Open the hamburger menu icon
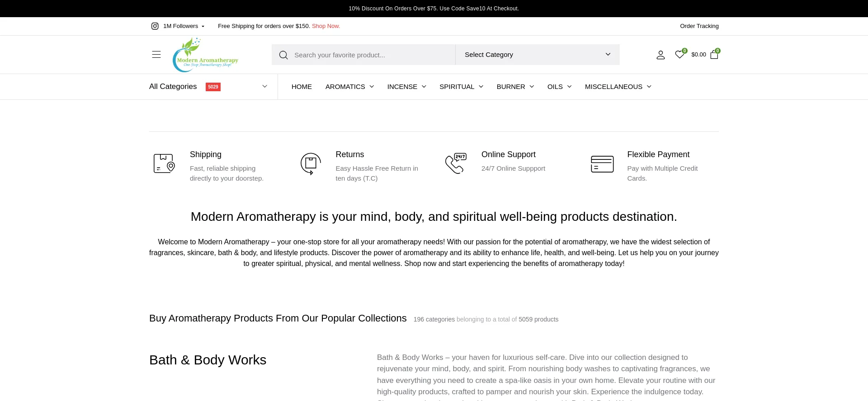 (x=156, y=55)
